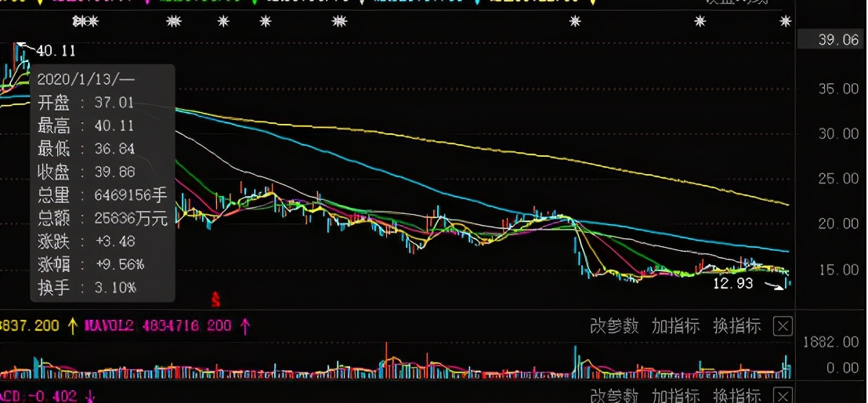The width and height of the screenshot is (868, 403).
Task: Click the 总量 6469156手 row in tooltip
Action: click(103, 195)
